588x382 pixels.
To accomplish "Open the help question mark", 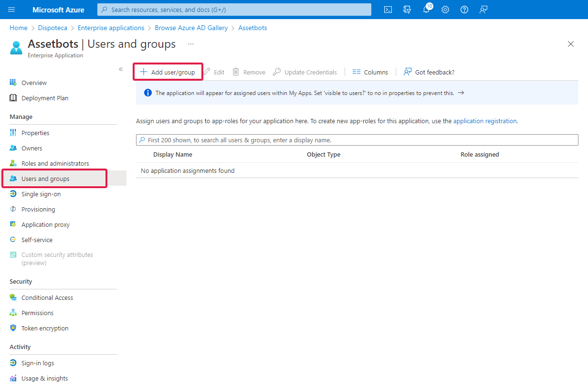I will (x=464, y=10).
